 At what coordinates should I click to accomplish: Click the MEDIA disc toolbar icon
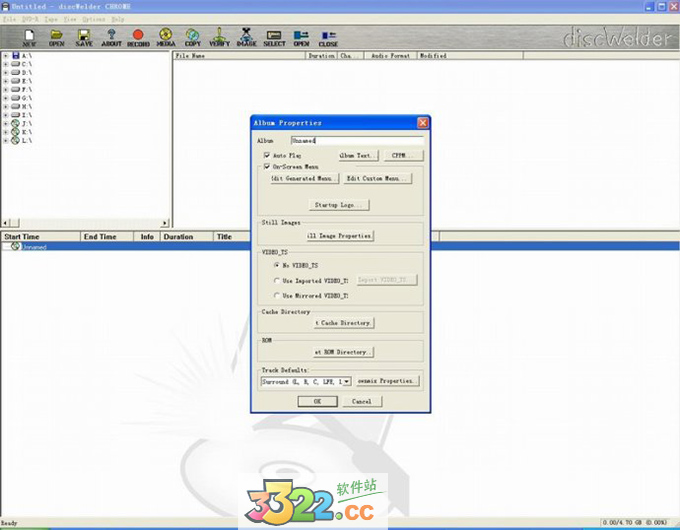tap(166, 37)
